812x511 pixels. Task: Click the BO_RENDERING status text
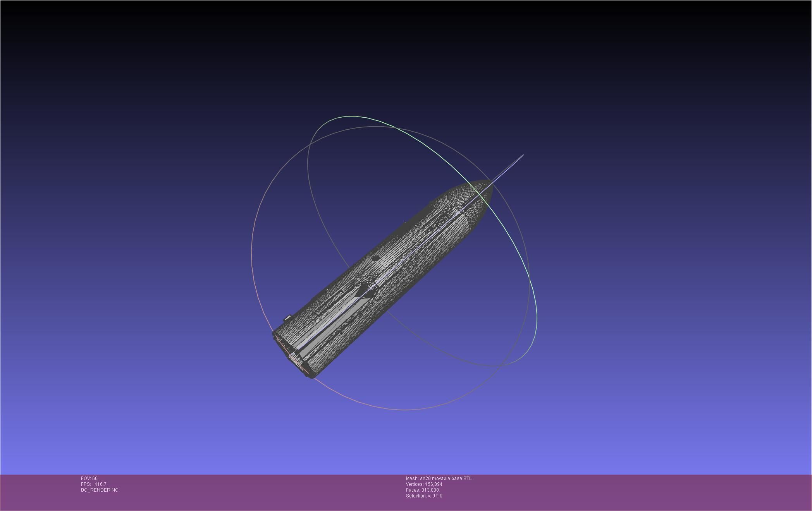click(x=100, y=490)
